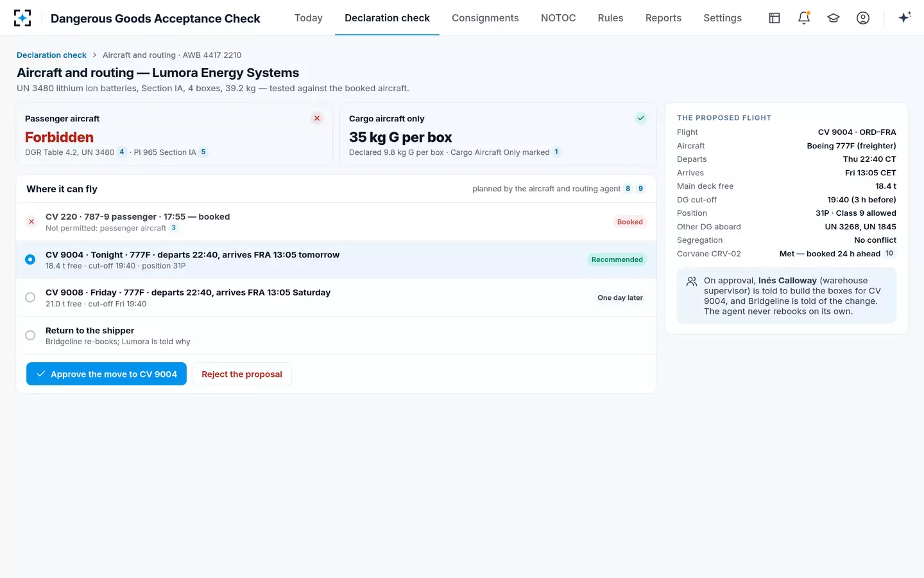This screenshot has width=924, height=578.
Task: Click the app logo icon beside the title
Action: coord(22,18)
